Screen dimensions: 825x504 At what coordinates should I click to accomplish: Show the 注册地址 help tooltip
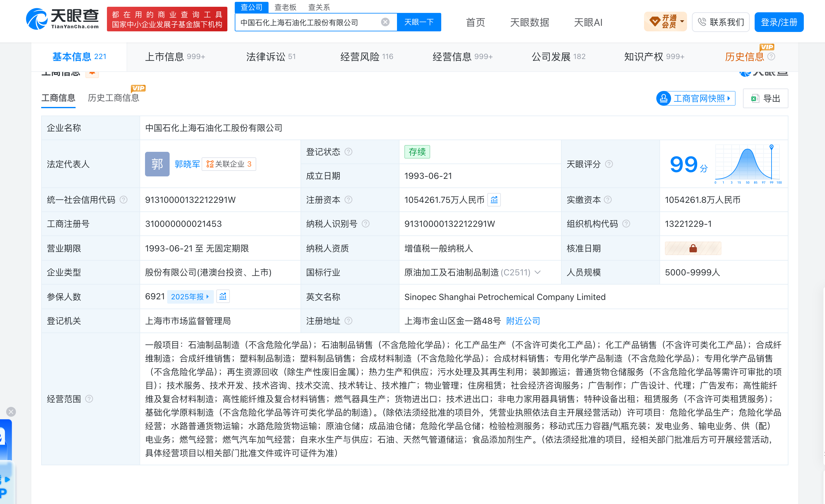[x=348, y=321]
